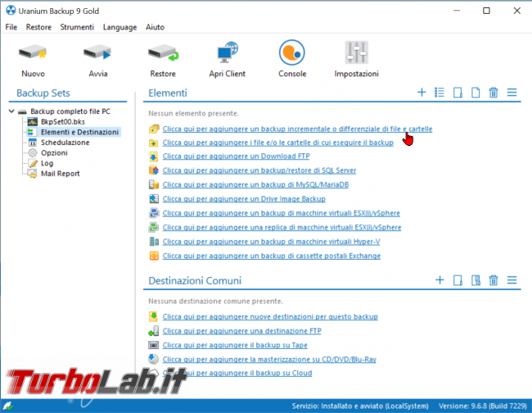Click link to add files and folders to backup
532x413 pixels.
(x=278, y=143)
